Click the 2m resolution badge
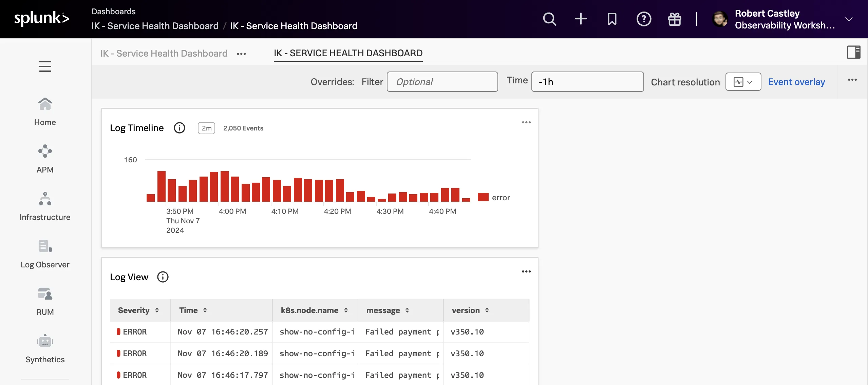Viewport: 868px width, 385px height. pyautogui.click(x=206, y=128)
